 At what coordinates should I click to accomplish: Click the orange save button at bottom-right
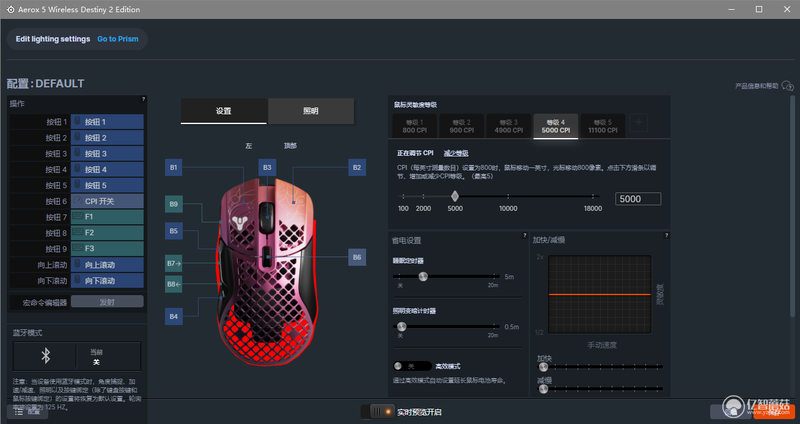pyautogui.click(x=773, y=412)
